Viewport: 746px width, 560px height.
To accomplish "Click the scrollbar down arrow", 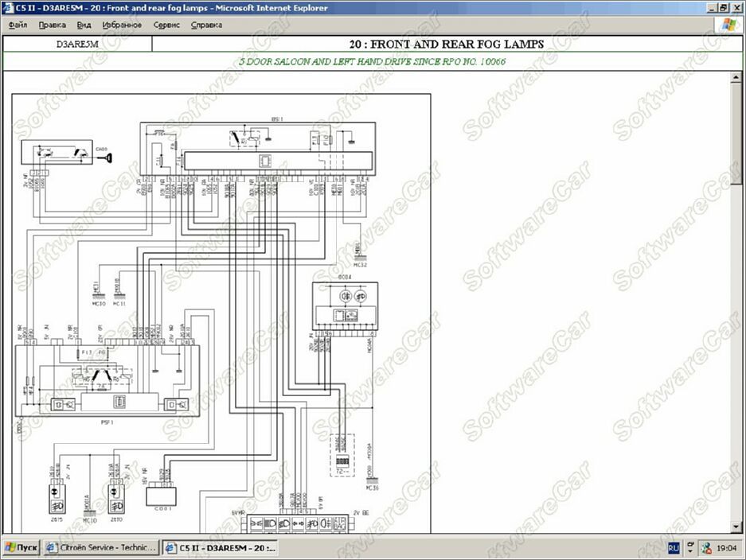I will [x=736, y=527].
